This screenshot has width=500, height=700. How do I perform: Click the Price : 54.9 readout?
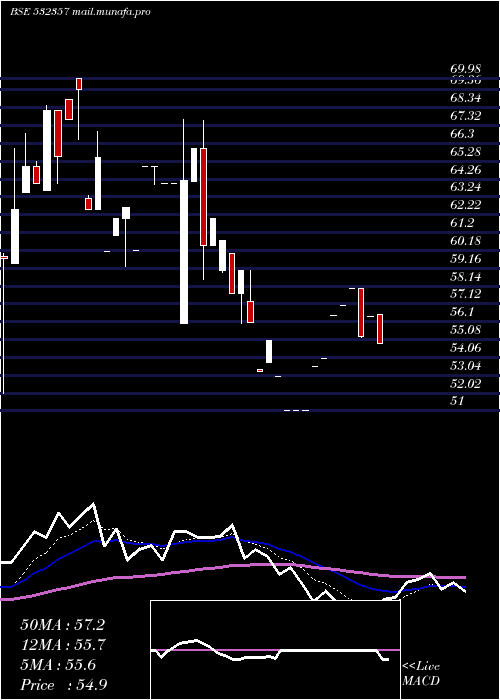63,685
